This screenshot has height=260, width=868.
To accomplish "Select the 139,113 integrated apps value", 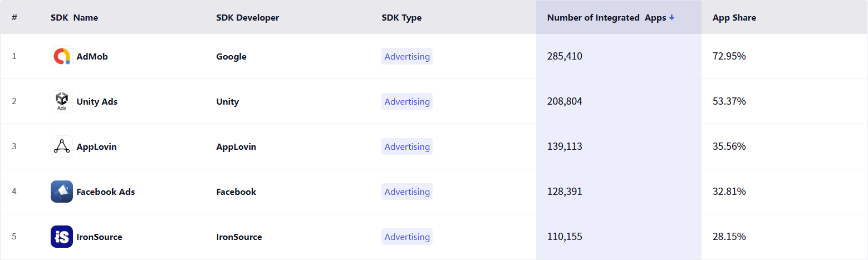I will [565, 146].
